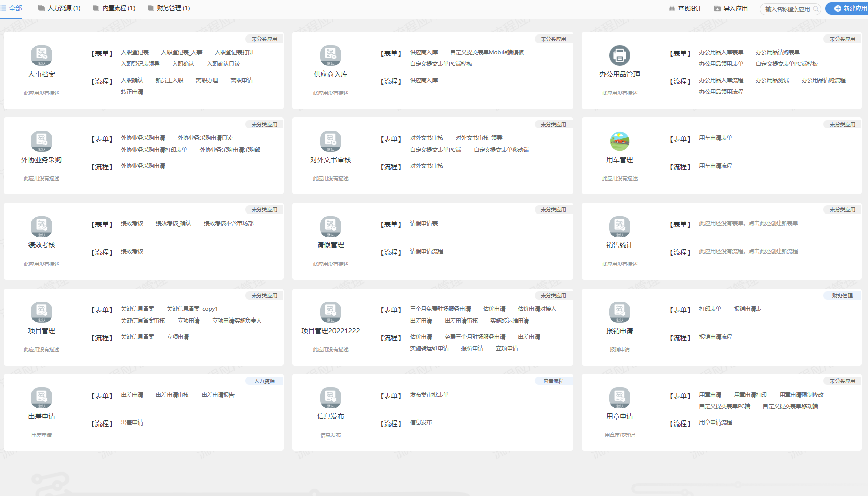868x496 pixels.
Task: Open the 用车申请表单 link
Action: point(716,138)
